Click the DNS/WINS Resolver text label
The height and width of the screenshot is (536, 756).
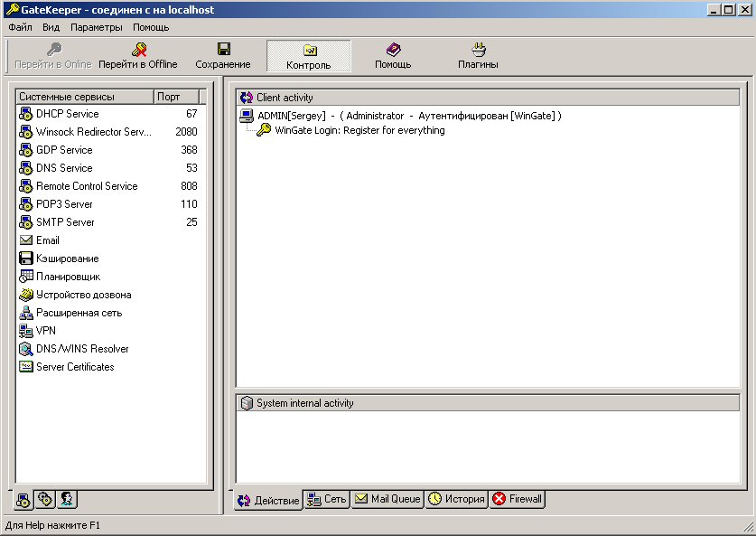[82, 349]
